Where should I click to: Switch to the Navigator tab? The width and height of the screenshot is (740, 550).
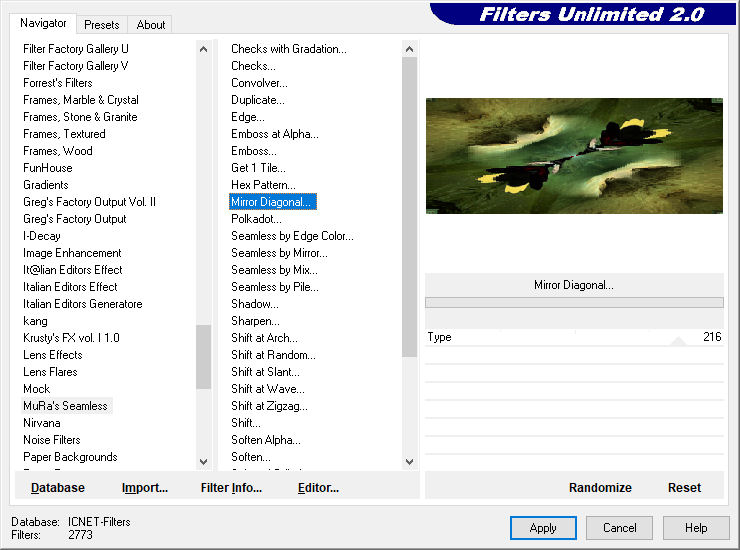tap(43, 23)
